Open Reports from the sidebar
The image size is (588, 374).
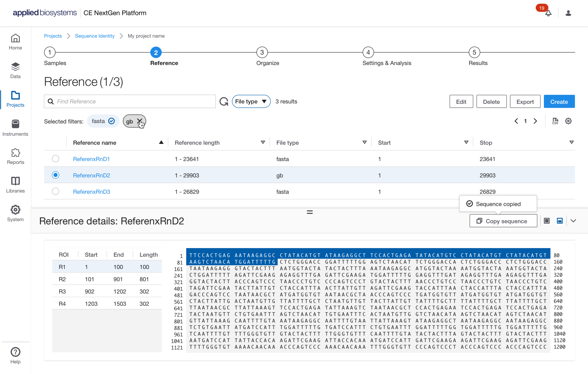click(x=15, y=156)
